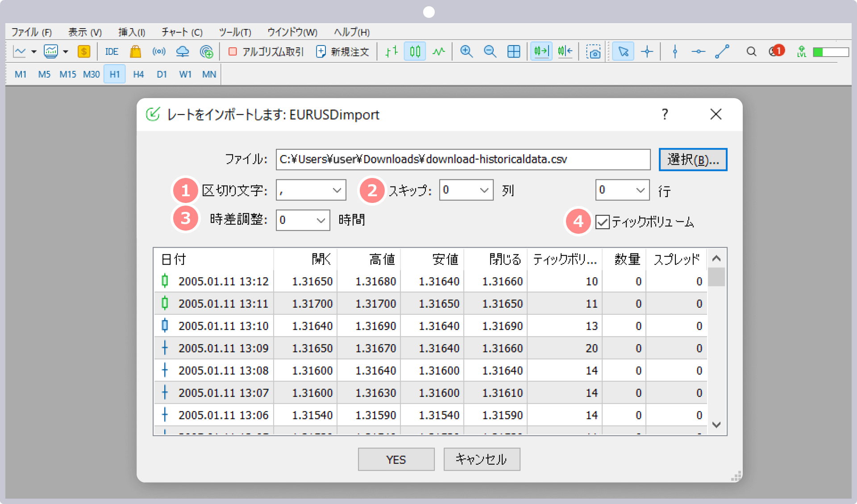Open the chart type line icon
This screenshot has height=504, width=857.
click(x=20, y=52)
